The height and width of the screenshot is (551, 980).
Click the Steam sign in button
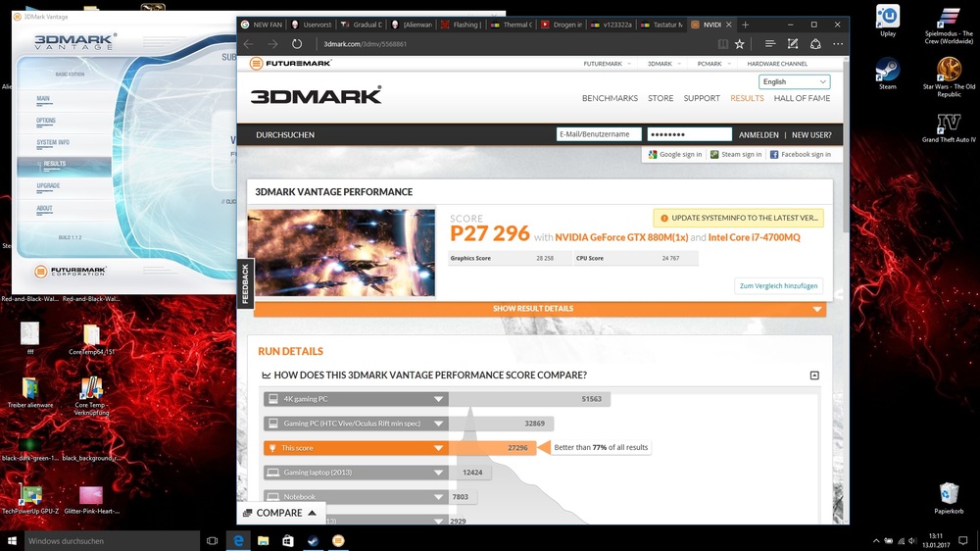(735, 154)
